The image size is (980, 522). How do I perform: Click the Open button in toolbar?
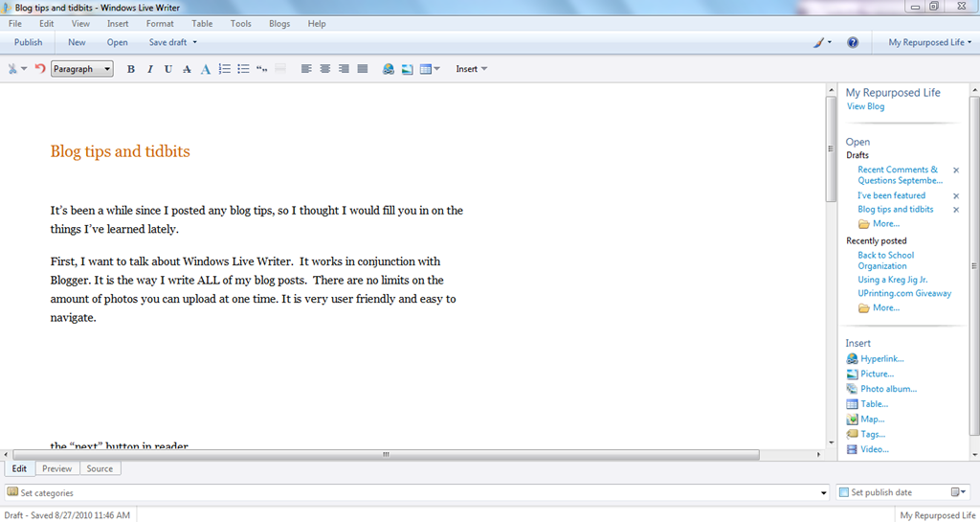click(117, 42)
